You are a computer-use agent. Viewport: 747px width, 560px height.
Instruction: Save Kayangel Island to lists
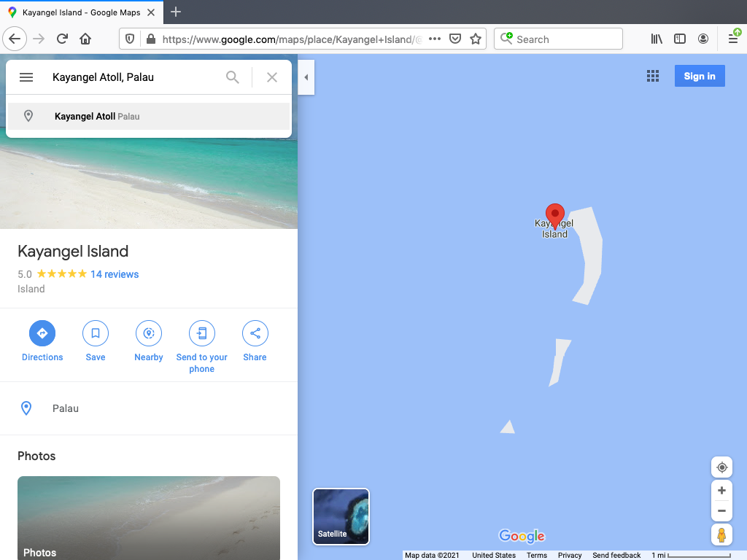click(96, 334)
